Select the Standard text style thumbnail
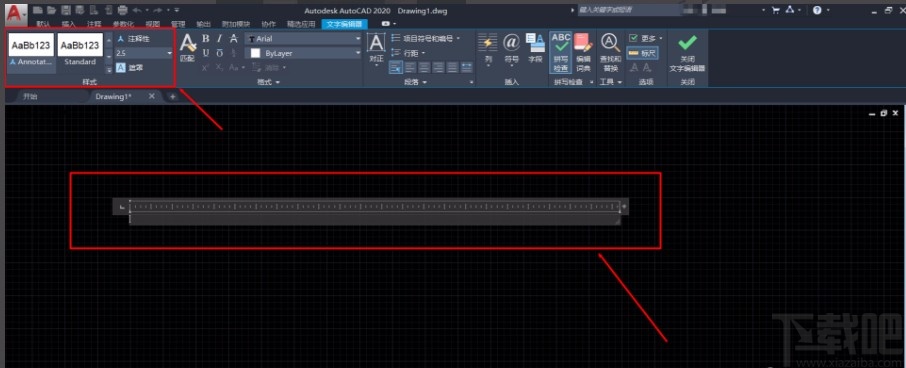This screenshot has height=368, width=906. pyautogui.click(x=80, y=50)
